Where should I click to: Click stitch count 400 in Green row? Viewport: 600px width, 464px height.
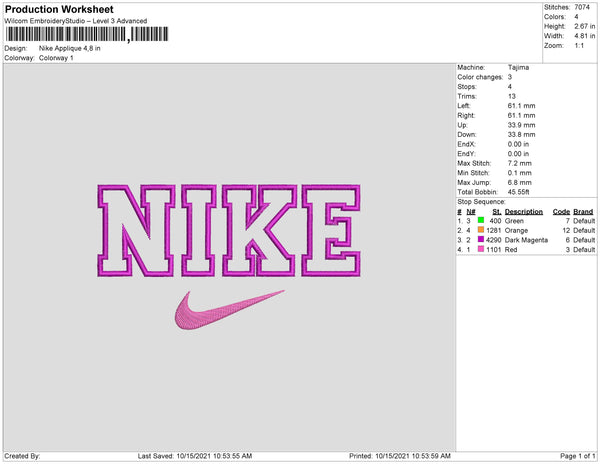coord(496,221)
